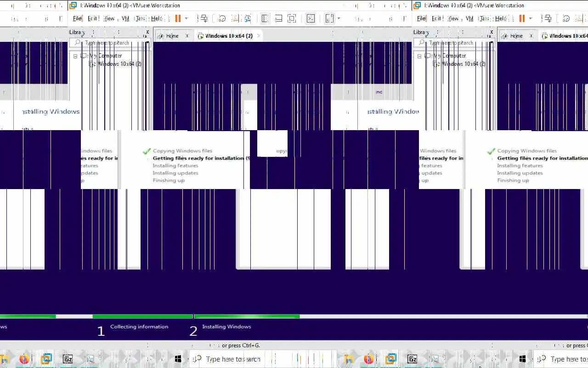Select Windows 10 x64 (2) in the middle Library tree
The image size is (588, 368).
click(x=119, y=64)
